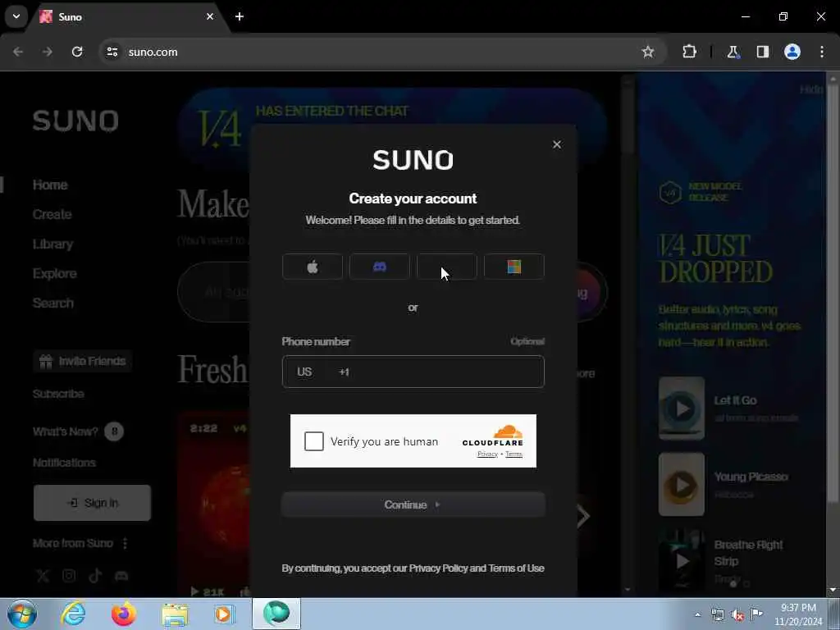Viewport: 840px width, 630px height.
Task: Close the Create your account dialog
Action: coord(557,144)
